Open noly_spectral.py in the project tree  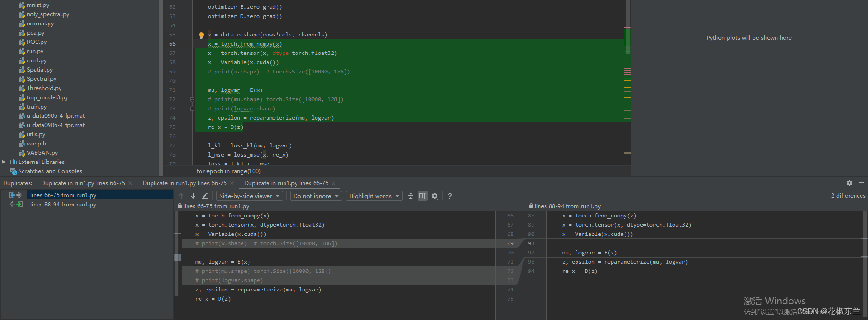coord(48,14)
